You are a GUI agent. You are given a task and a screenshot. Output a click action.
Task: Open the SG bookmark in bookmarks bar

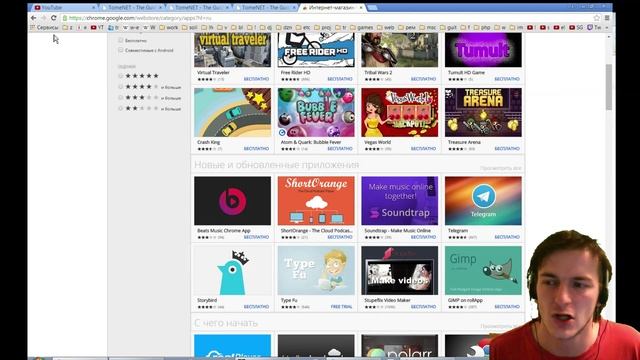point(576,27)
